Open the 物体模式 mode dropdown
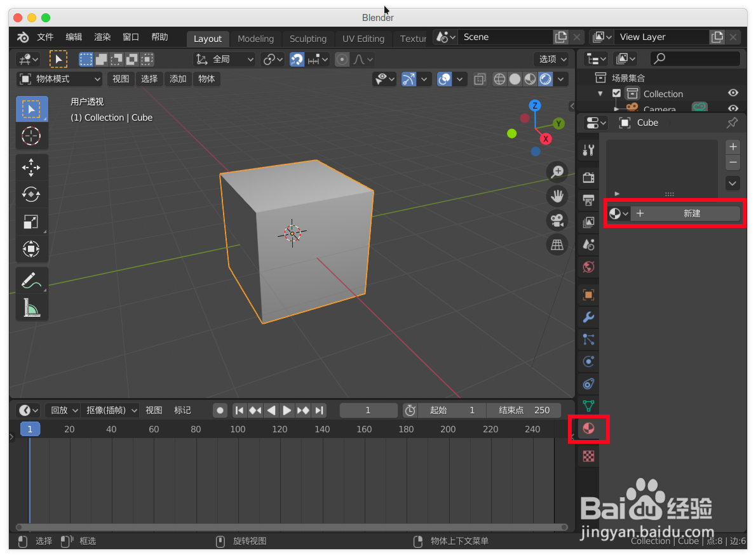The width and height of the screenshot is (756, 558). [60, 79]
